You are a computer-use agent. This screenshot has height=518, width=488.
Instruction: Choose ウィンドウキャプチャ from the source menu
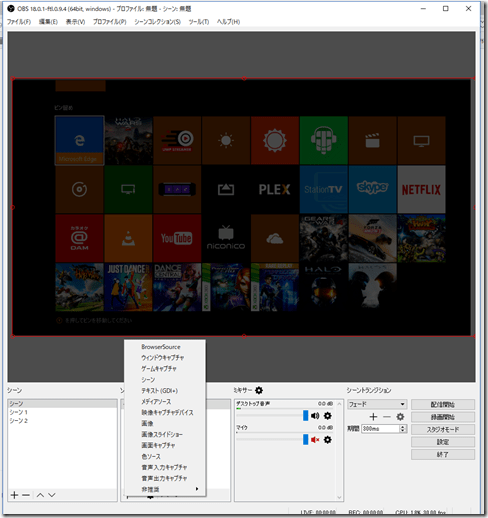coord(165,358)
